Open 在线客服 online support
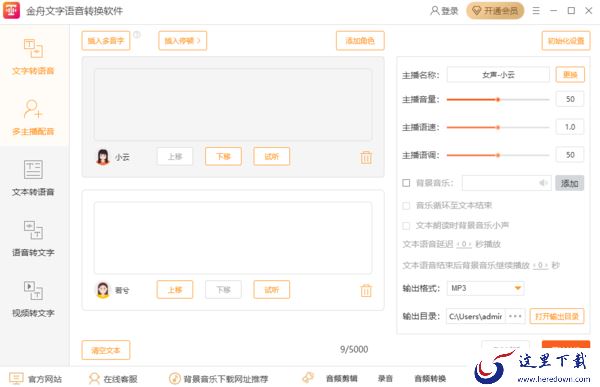 113,379
